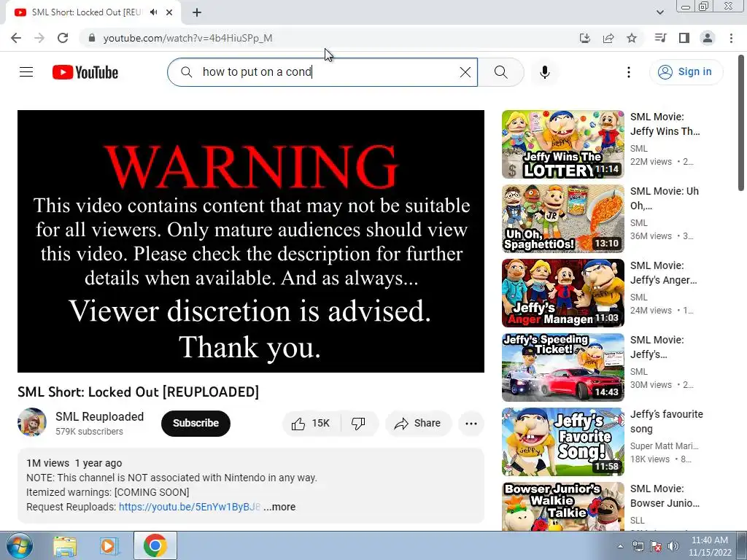Open Jeffy's Speeding Ticket thumbnail
The width and height of the screenshot is (747, 560).
point(562,367)
